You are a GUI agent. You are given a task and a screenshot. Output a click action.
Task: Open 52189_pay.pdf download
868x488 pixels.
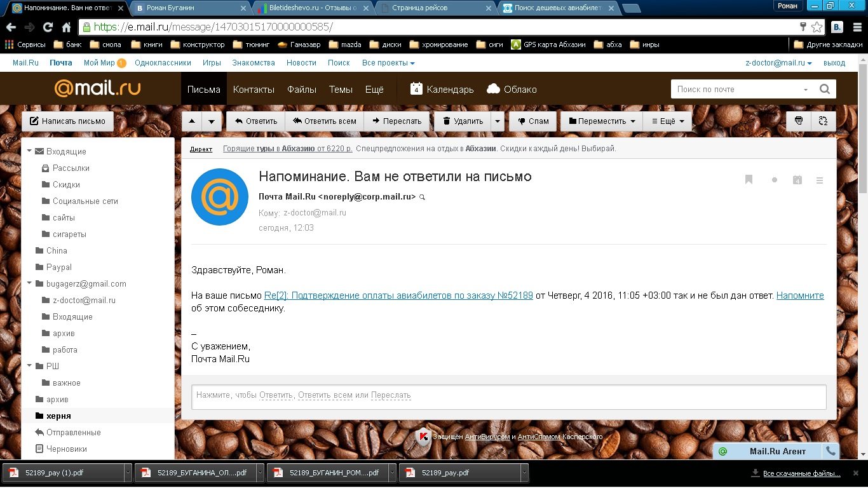459,473
